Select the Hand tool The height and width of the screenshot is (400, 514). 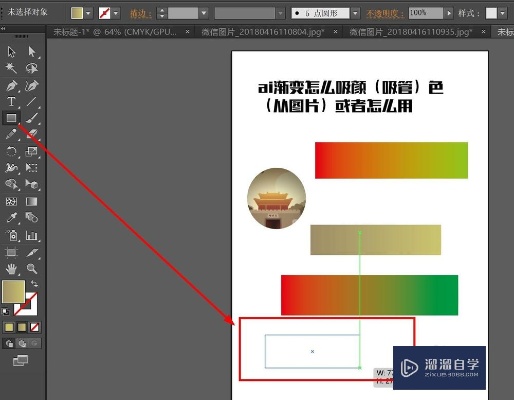[x=11, y=269]
